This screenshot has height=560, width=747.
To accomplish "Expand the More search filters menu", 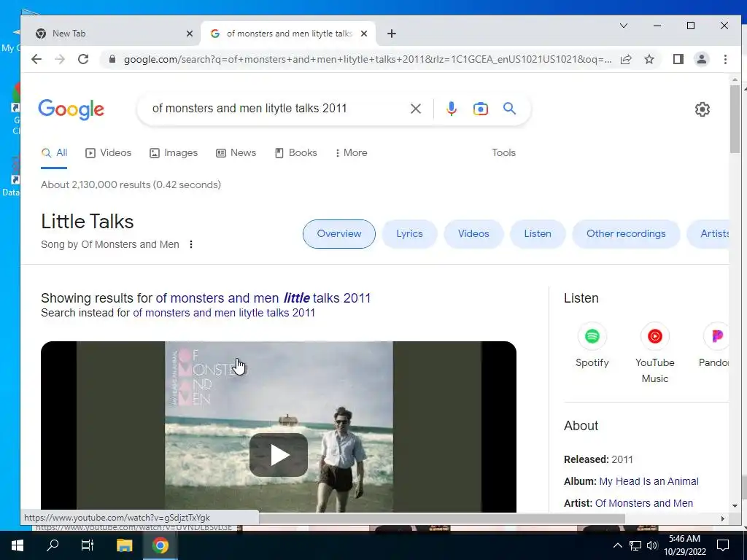I will click(x=351, y=153).
